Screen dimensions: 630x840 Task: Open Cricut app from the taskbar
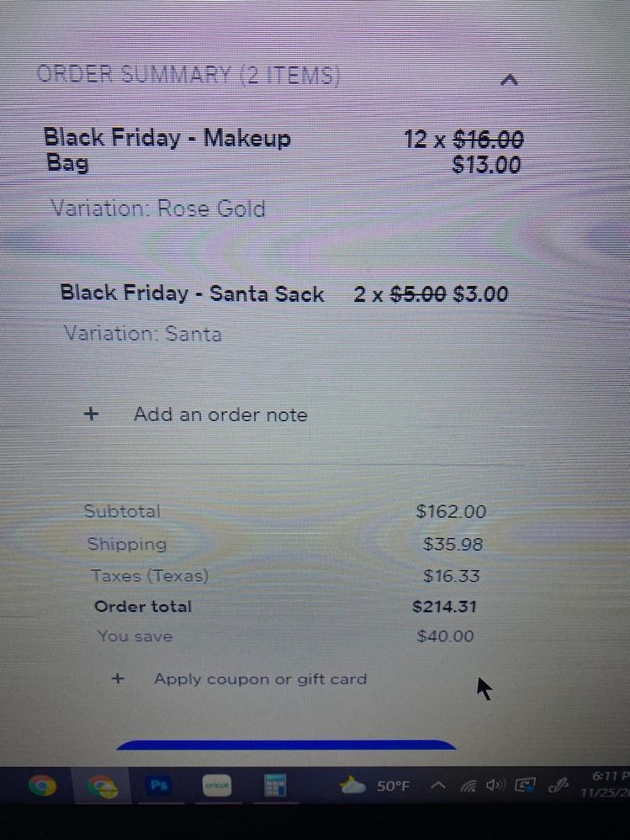click(217, 786)
